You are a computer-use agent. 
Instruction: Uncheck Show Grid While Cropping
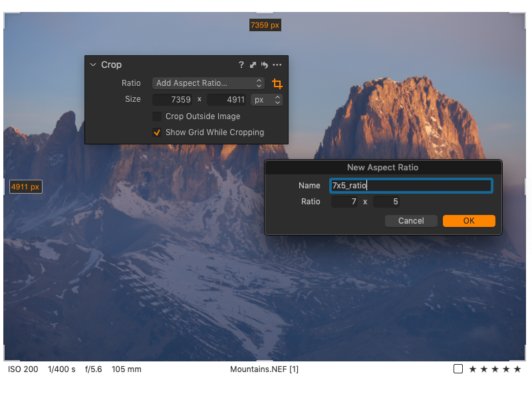pos(157,132)
